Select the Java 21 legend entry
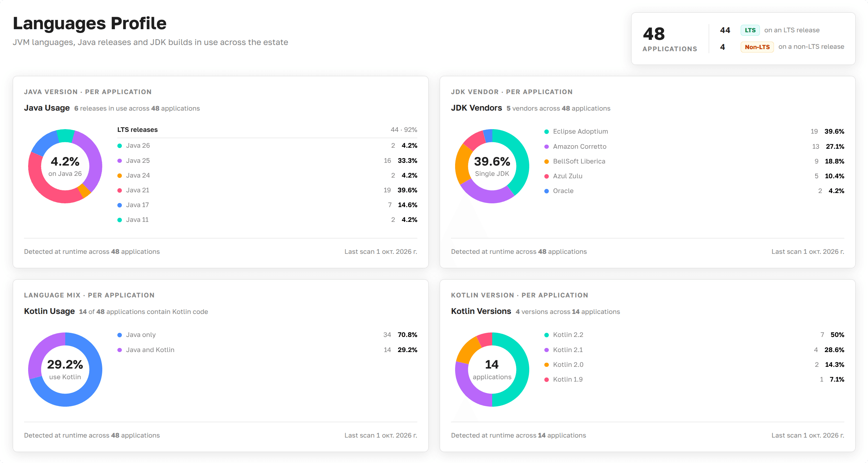Viewport: 868px width, 463px height. coord(267,190)
